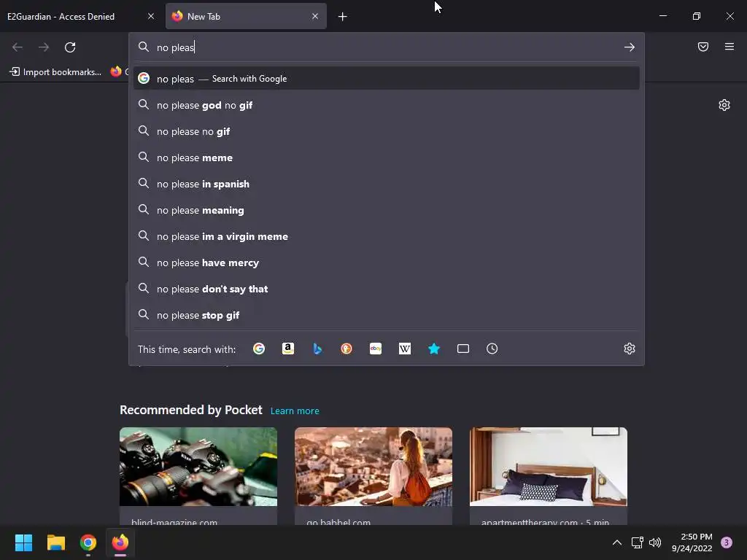Screen dimensions: 747x560
Task: Choose 'no pleas — Search with Google'
Action: (x=387, y=79)
